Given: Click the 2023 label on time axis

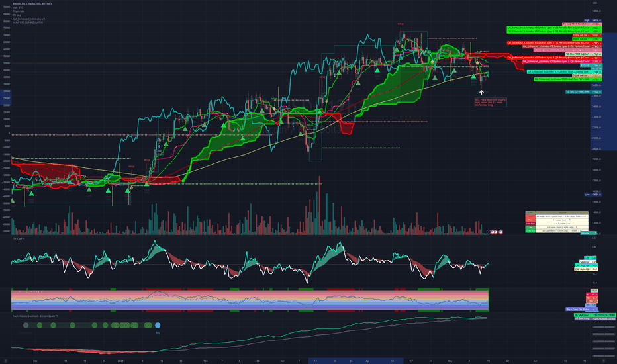Looking at the screenshot, I should pyautogui.click(x=120, y=361).
